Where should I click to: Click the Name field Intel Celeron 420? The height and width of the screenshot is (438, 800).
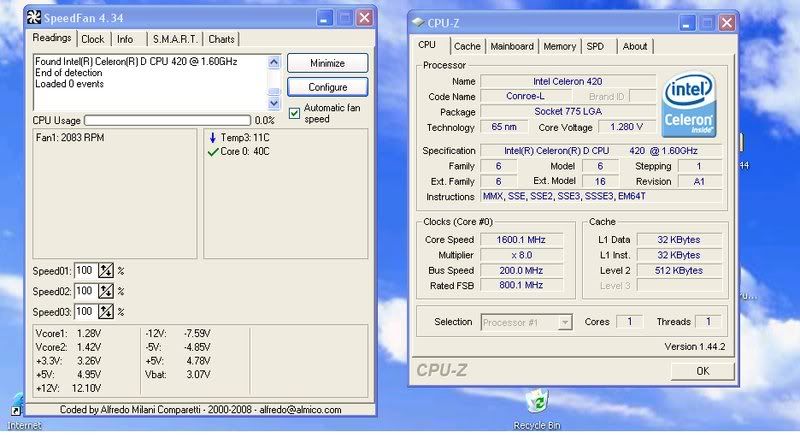click(568, 81)
